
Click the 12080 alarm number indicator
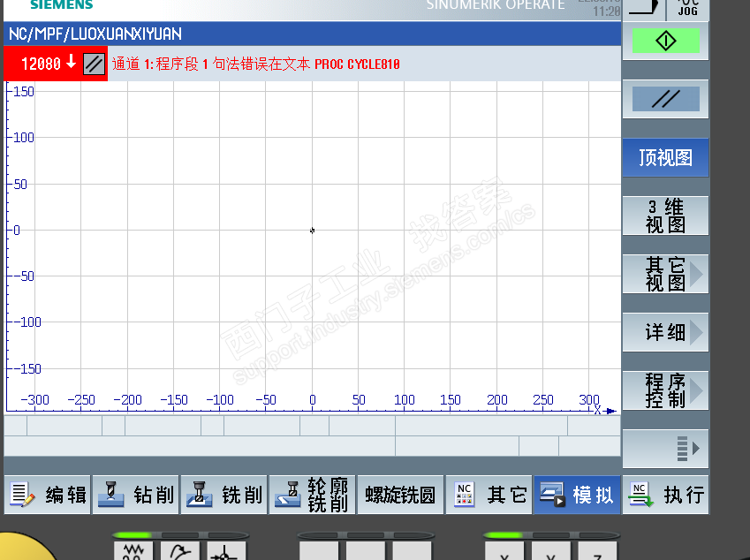[x=42, y=64]
